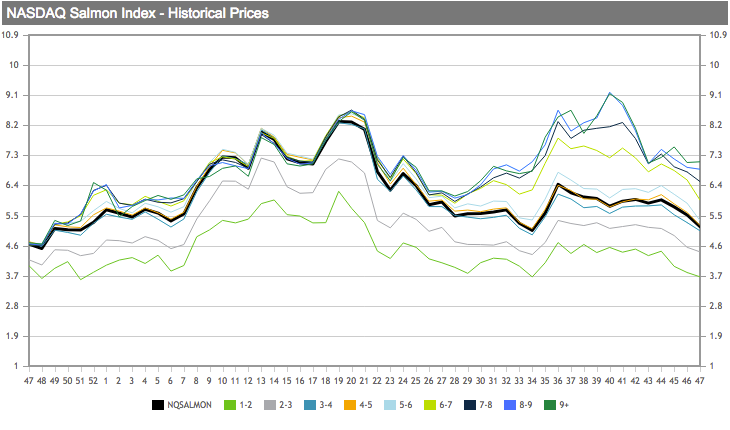Toggle the 2-3 series label in legend
This screenshot has width=730, height=430.
click(x=286, y=405)
